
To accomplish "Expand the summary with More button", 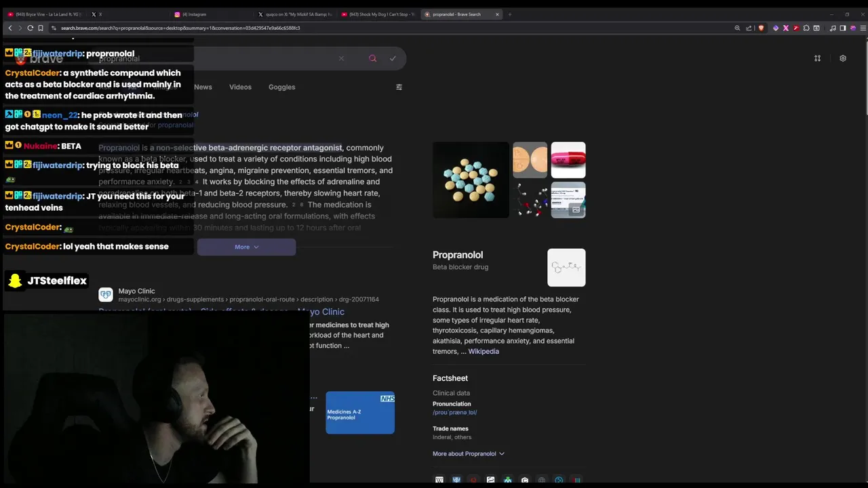I will (x=246, y=247).
